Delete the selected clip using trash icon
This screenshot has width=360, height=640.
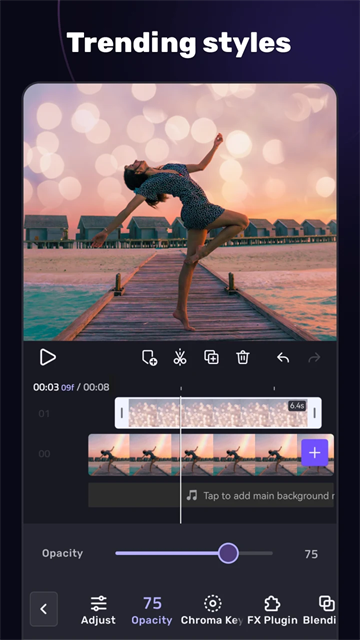(x=242, y=357)
